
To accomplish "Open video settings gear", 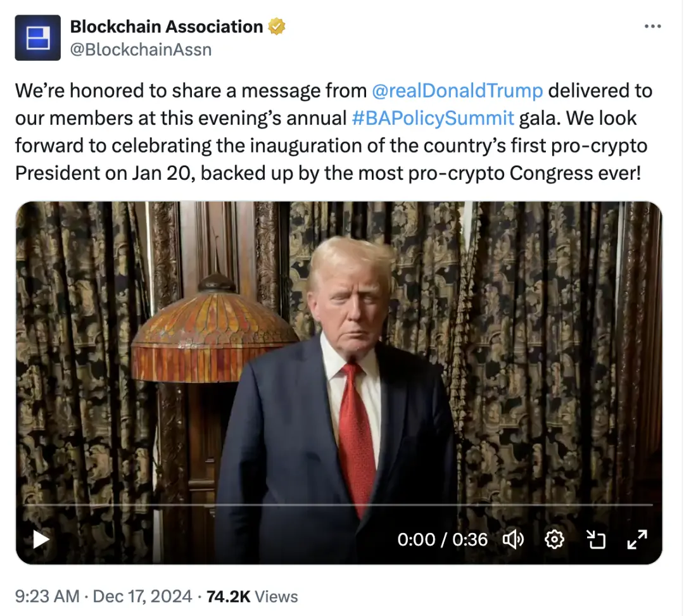I will 554,539.
